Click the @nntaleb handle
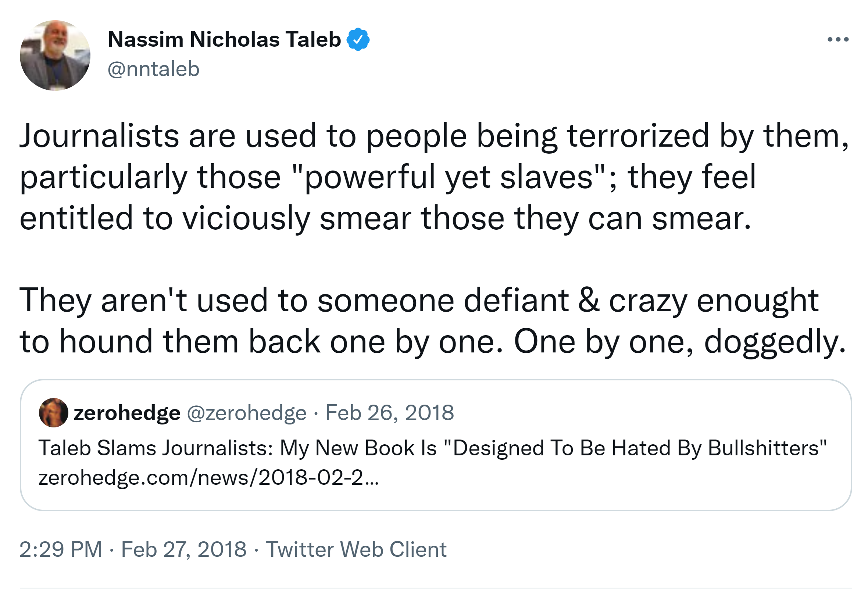The image size is (868, 595). pyautogui.click(x=154, y=69)
